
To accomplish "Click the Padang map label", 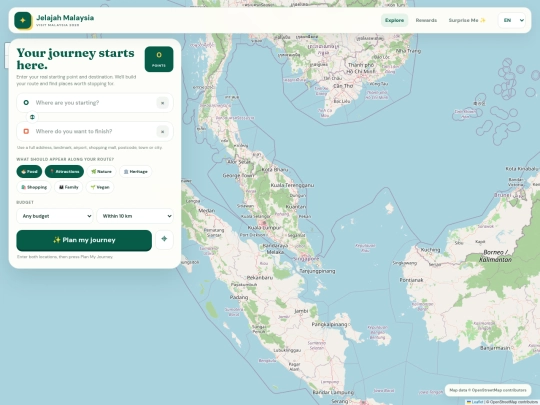I will click(239, 297).
